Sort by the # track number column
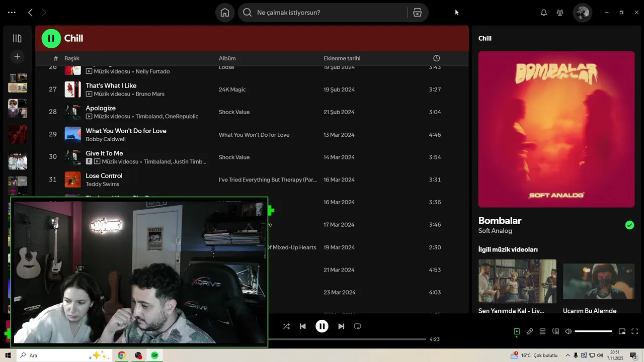 point(56,58)
